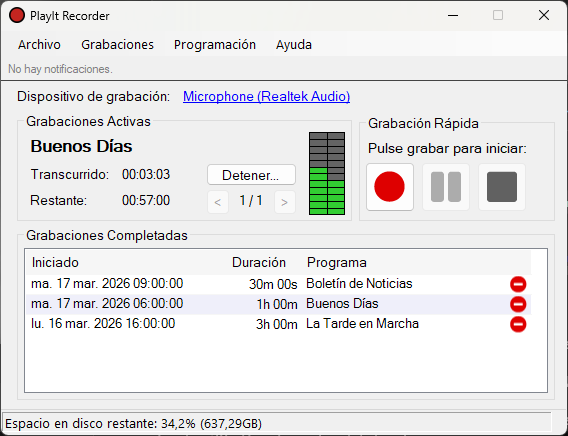Click the Pulse grabar para iniciar label
The height and width of the screenshot is (436, 568).
[447, 149]
